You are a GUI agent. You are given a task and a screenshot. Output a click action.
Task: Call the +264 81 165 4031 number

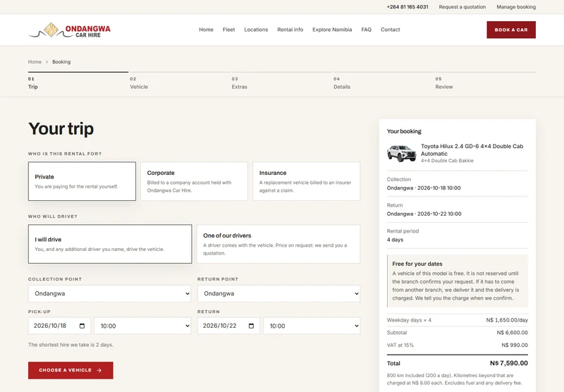(407, 7)
